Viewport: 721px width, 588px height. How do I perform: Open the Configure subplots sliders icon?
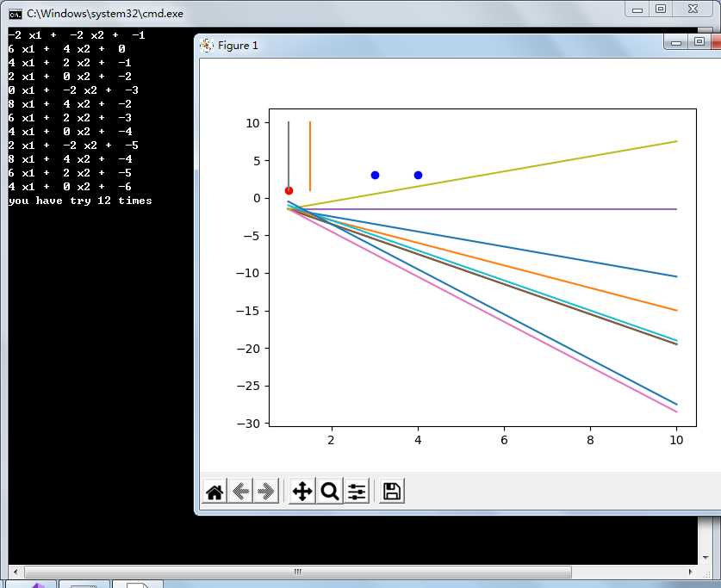[x=357, y=492]
